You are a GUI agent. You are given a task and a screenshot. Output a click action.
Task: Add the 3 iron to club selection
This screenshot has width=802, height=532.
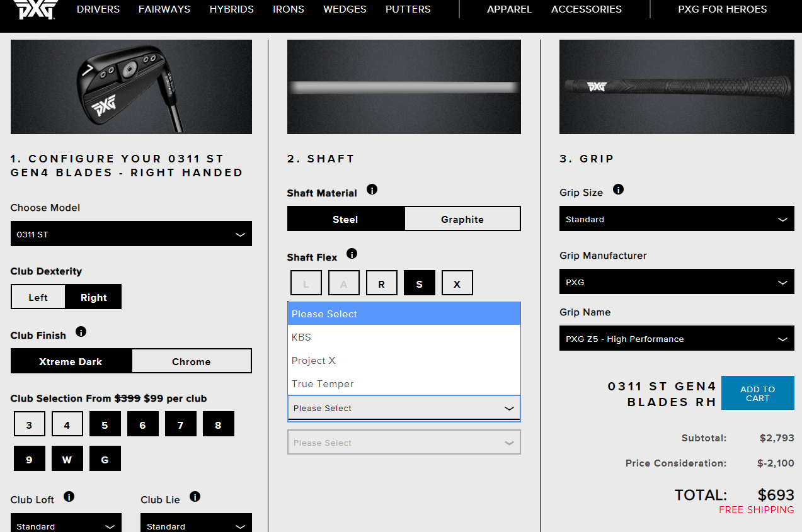[x=30, y=424]
